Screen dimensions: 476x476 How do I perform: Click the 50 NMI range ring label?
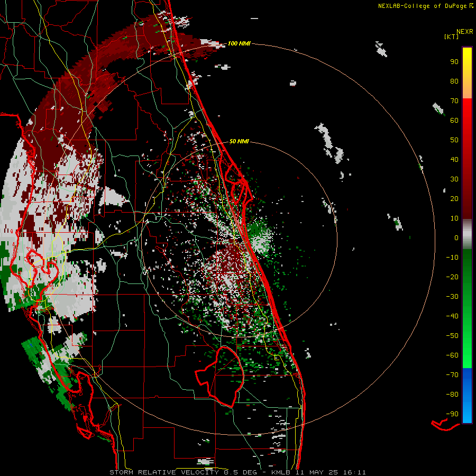(239, 141)
